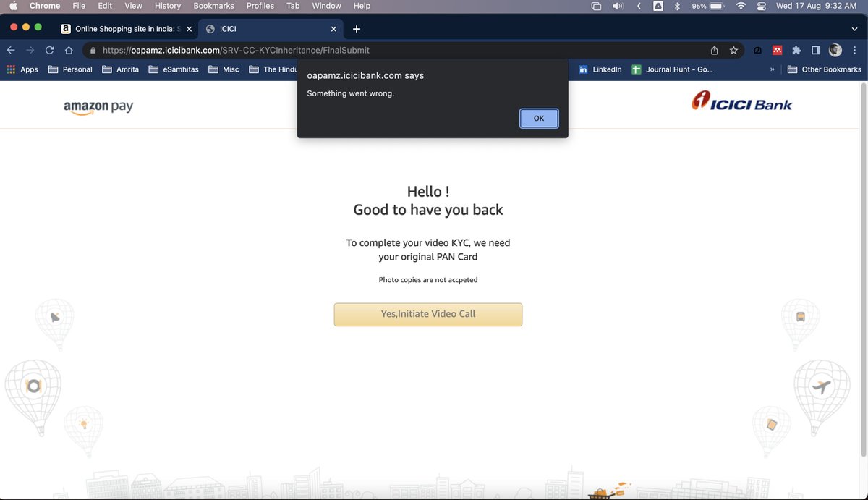Screen dimensions: 868x500
Task: Open the Apple menu
Action: (x=12, y=6)
